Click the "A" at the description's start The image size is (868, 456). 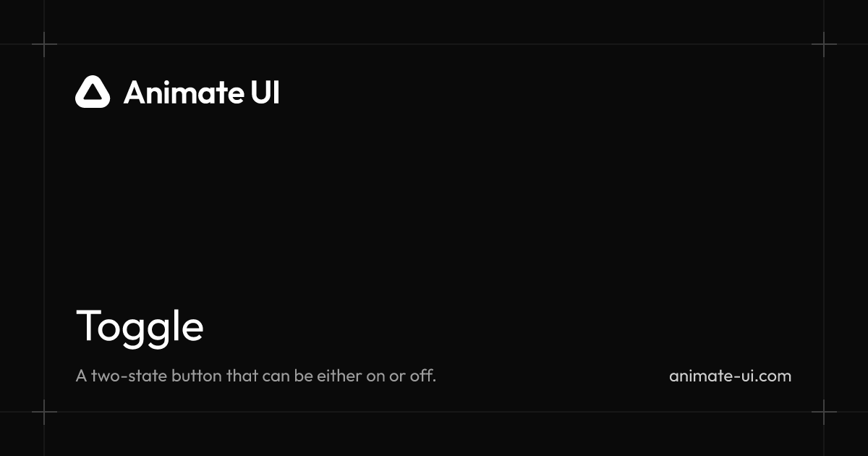[x=81, y=376]
